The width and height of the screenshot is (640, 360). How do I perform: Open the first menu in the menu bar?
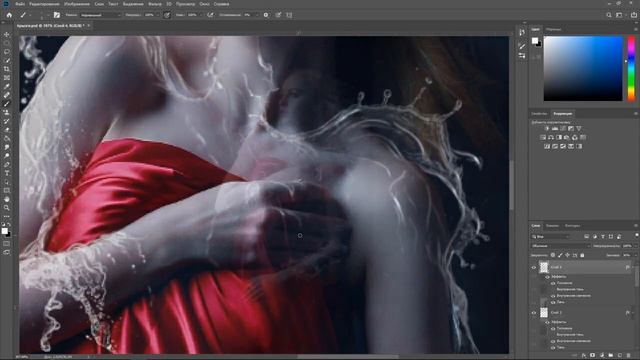coord(20,4)
